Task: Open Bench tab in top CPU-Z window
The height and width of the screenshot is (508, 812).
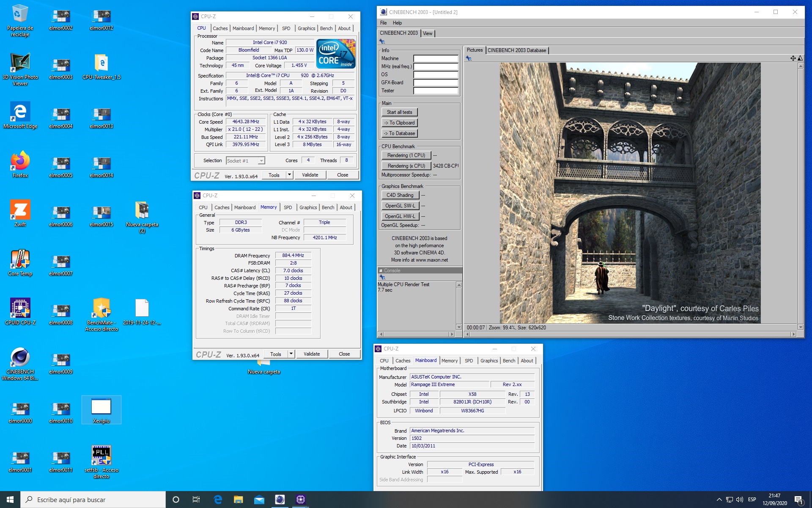Action: click(326, 28)
